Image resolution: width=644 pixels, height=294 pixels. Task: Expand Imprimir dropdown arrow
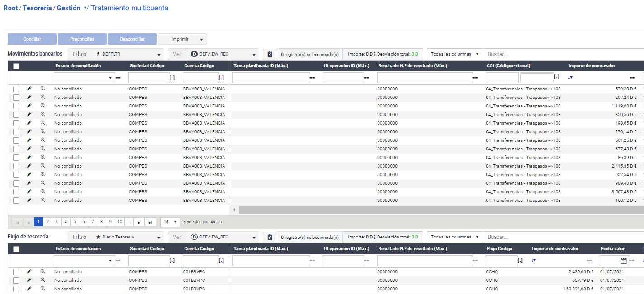(x=201, y=39)
